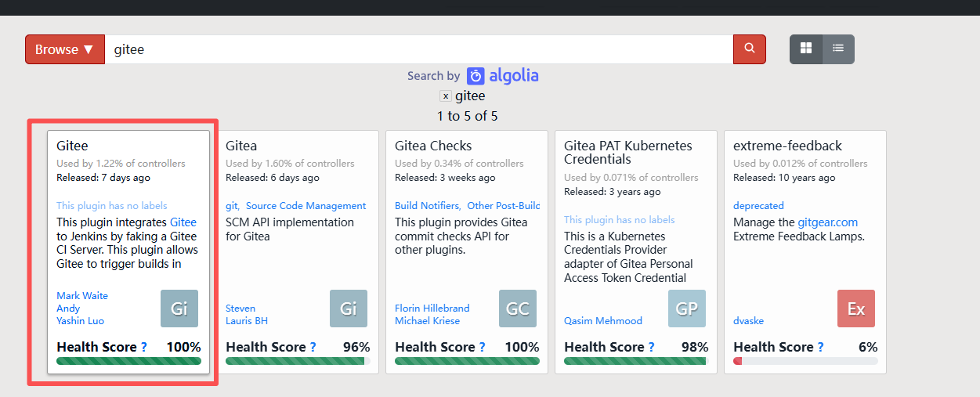This screenshot has height=397, width=980.
Task: Click the Gitee plugin Gi icon
Action: (179, 309)
